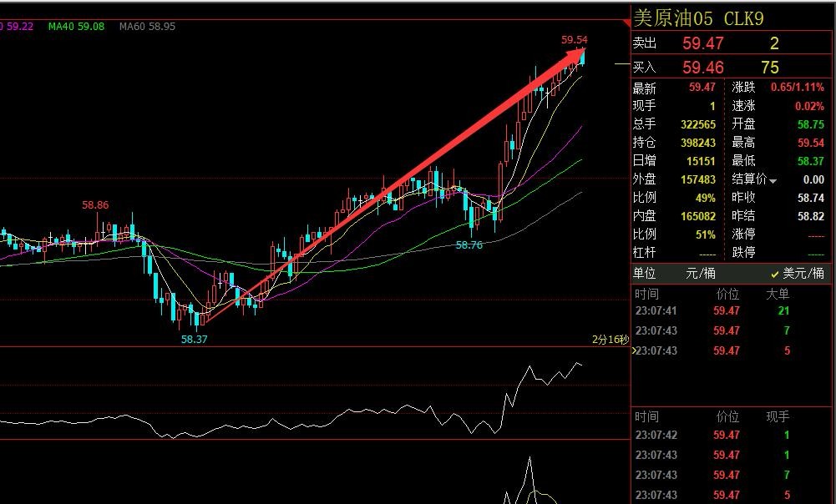Click the 卖出 price 59.47
836x504 pixels.
click(702, 43)
